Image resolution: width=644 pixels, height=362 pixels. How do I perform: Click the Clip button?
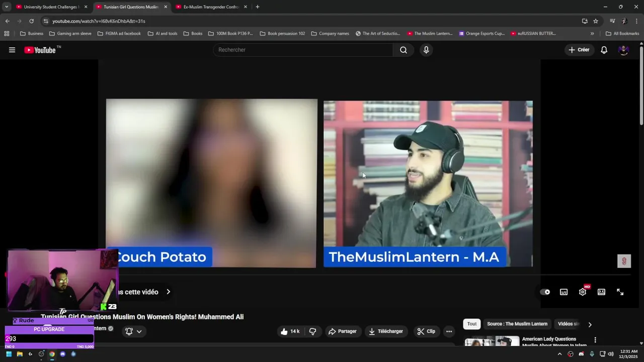[426, 331]
